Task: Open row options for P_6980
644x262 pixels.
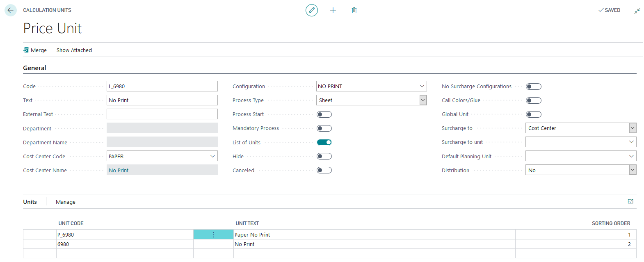Action: coord(213,235)
